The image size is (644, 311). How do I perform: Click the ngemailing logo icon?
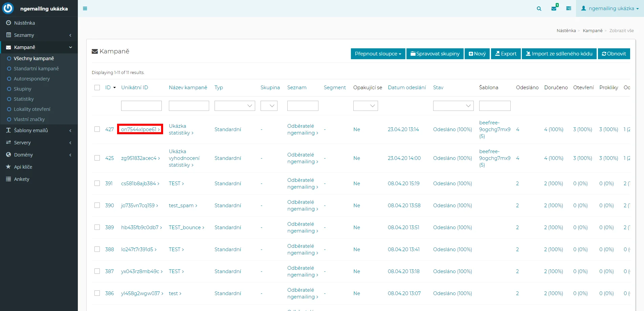point(8,8)
